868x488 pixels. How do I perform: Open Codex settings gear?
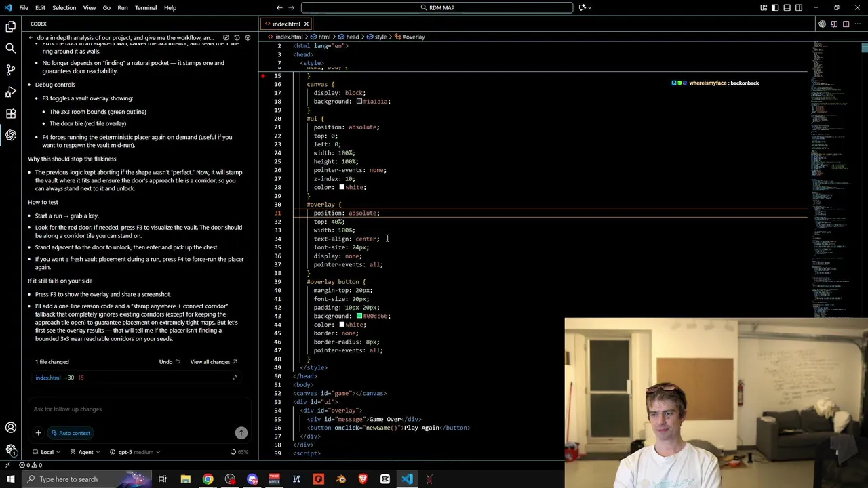(248, 37)
